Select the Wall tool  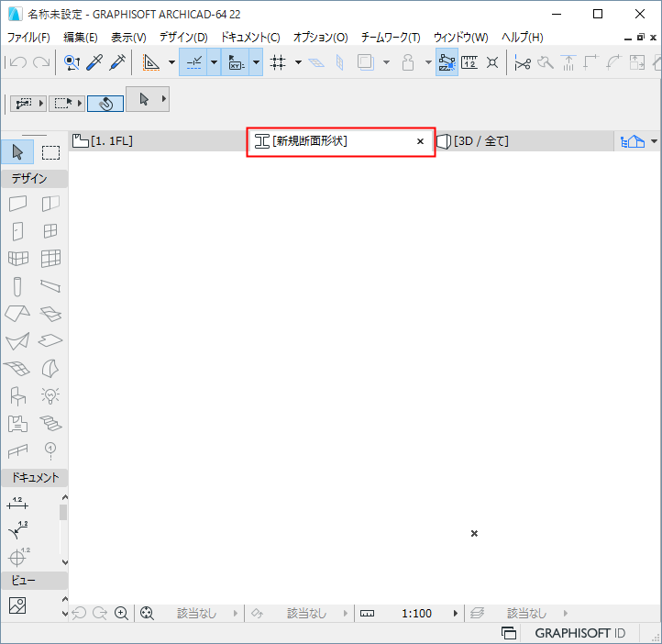pos(17,204)
